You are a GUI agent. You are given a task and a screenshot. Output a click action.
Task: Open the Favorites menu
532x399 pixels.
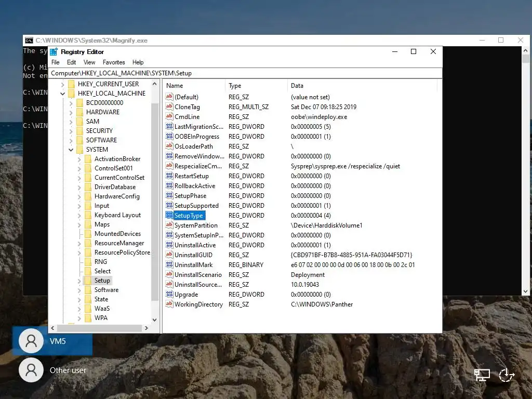114,62
